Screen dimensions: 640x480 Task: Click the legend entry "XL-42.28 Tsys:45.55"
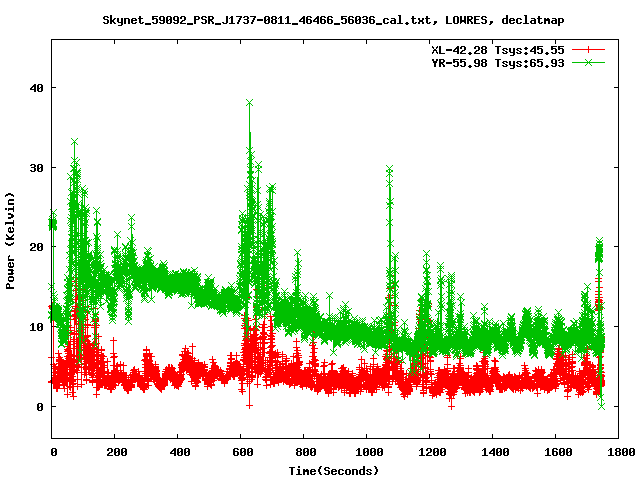pos(498,50)
